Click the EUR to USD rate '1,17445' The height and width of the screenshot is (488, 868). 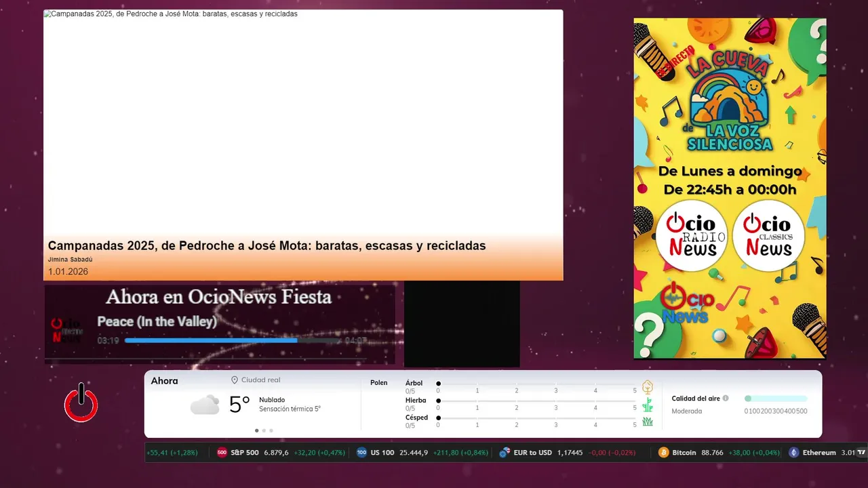point(570,453)
